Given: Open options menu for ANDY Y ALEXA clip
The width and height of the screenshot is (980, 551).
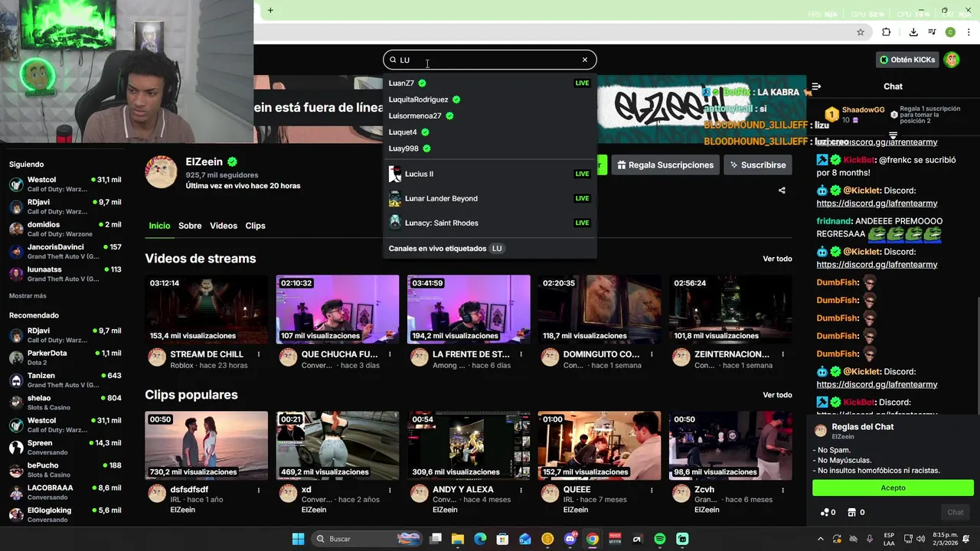Looking at the screenshot, I should click(521, 490).
